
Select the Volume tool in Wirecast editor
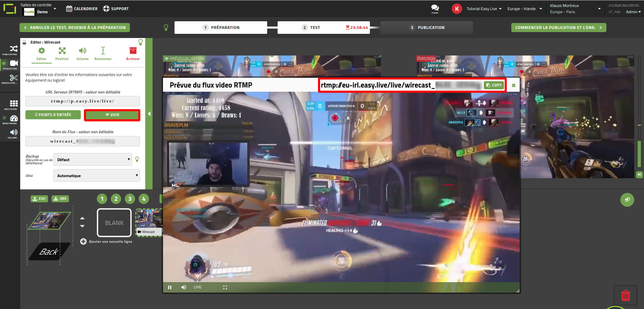pos(83,54)
